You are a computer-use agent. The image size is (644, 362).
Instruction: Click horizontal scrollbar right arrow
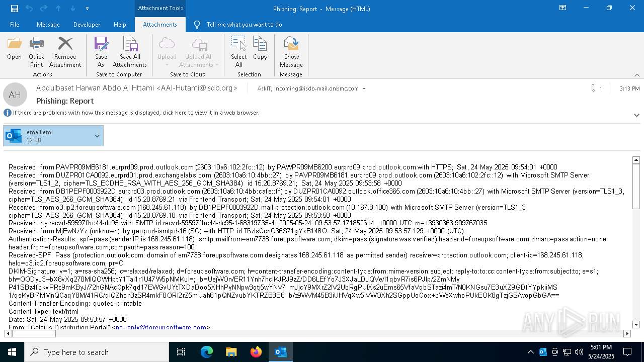pyautogui.click(x=627, y=333)
